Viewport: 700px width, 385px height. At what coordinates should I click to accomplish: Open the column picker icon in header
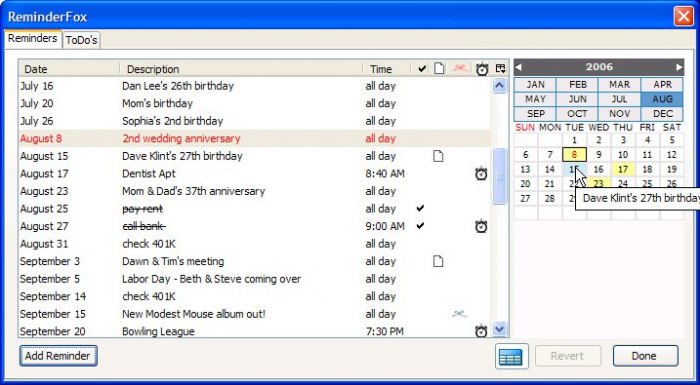coord(500,68)
